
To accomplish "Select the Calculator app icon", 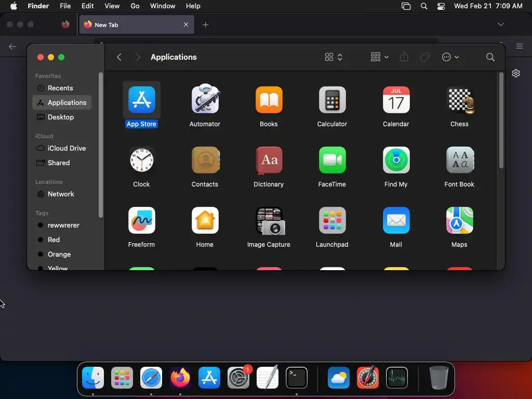I will click(332, 100).
